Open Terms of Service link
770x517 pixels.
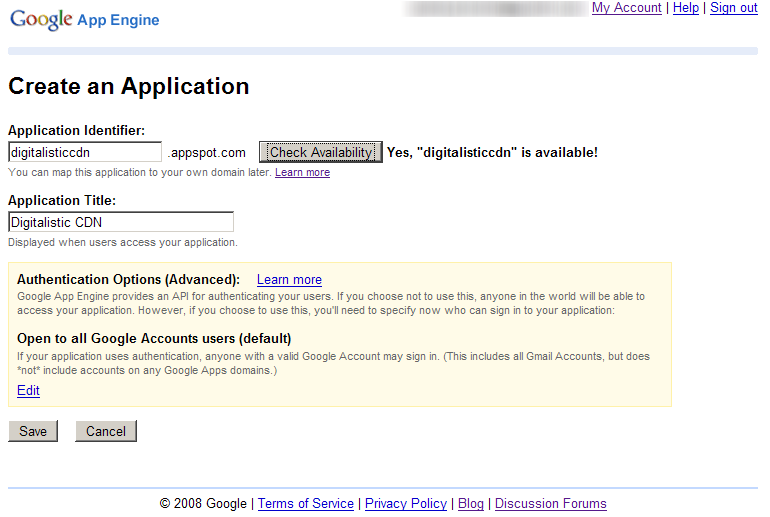click(x=305, y=504)
